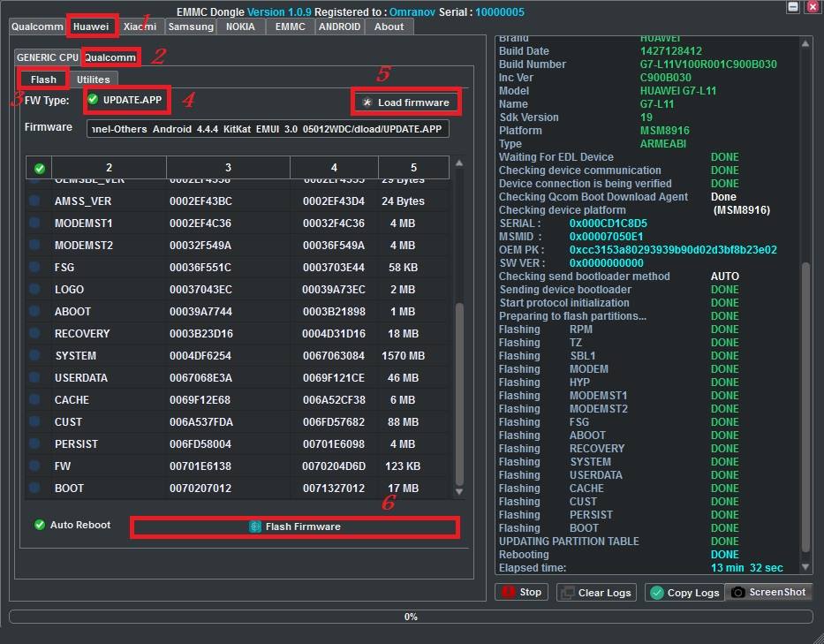Click partition table scrollbar up arrow
The image size is (824, 644).
point(459,163)
